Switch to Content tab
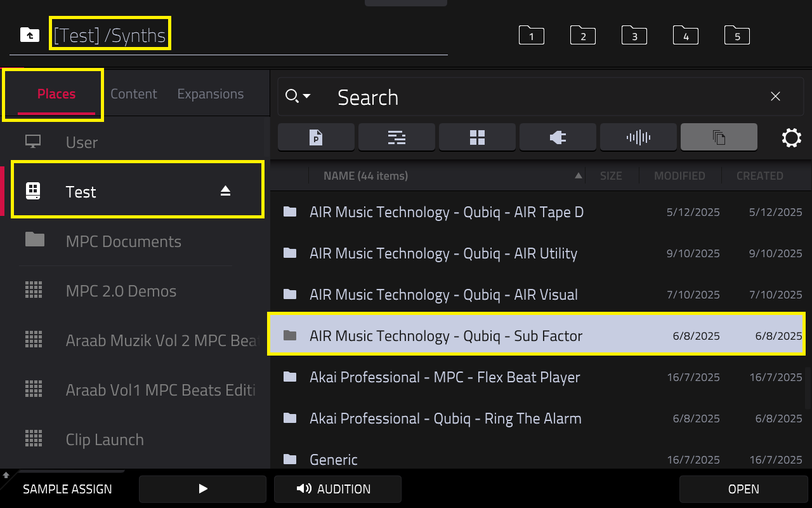Image resolution: width=812 pixels, height=508 pixels. coord(134,94)
